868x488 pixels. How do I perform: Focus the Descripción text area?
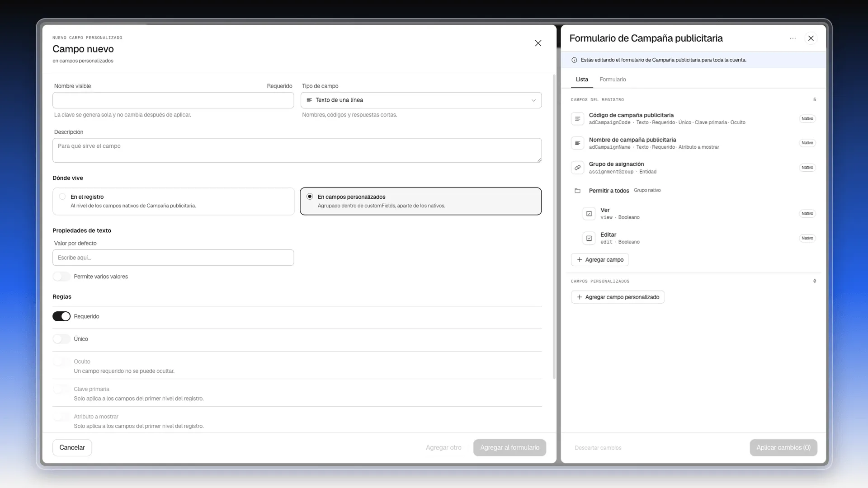click(x=297, y=150)
